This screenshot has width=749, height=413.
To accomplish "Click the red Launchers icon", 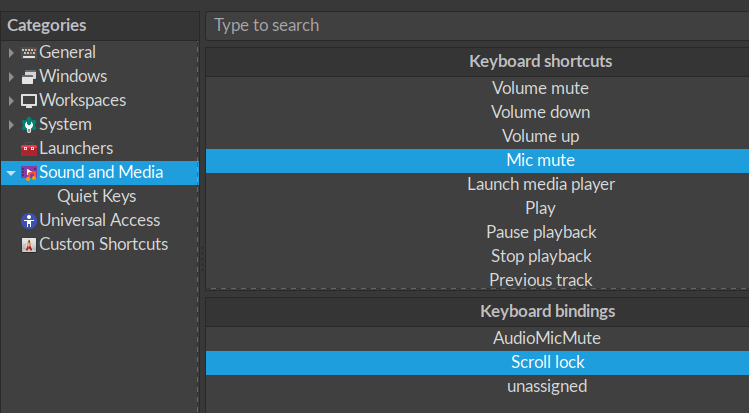I will pos(29,149).
